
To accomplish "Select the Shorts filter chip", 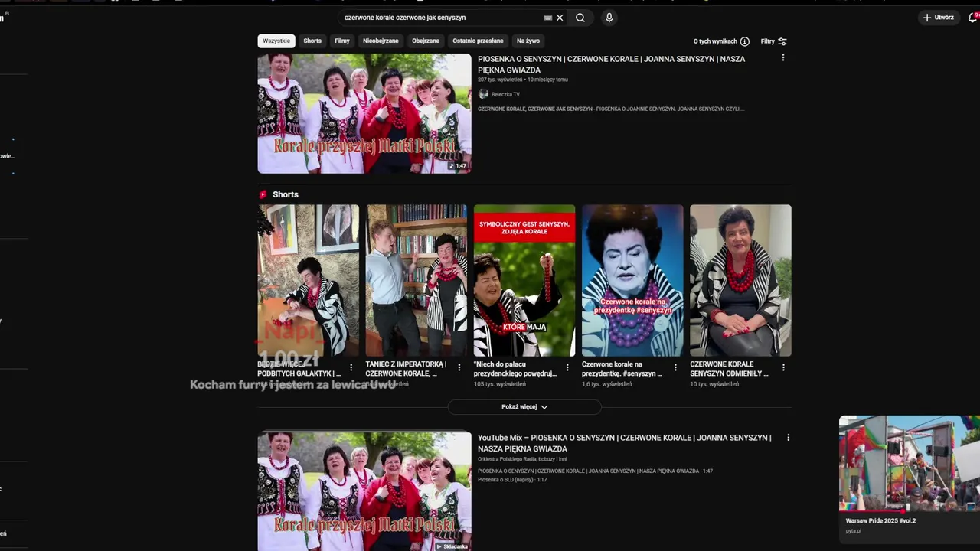I will coord(312,41).
